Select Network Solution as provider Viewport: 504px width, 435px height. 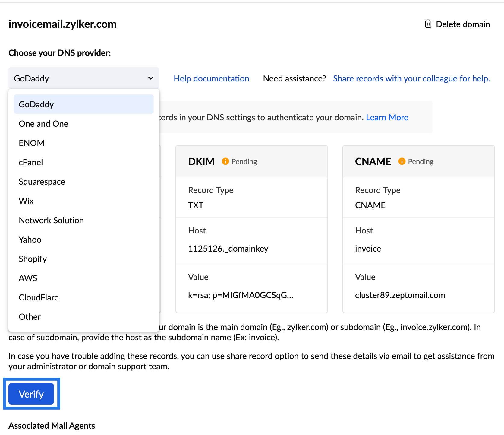tap(51, 220)
